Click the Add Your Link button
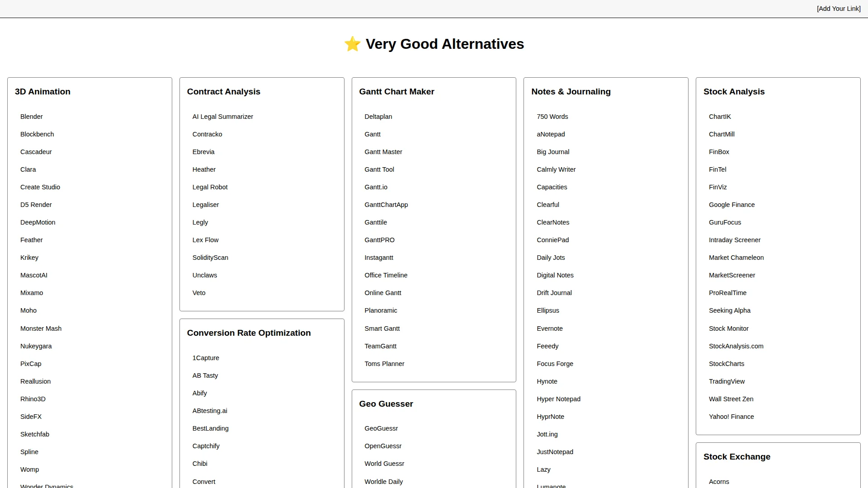The height and width of the screenshot is (488, 868). pyautogui.click(x=838, y=9)
